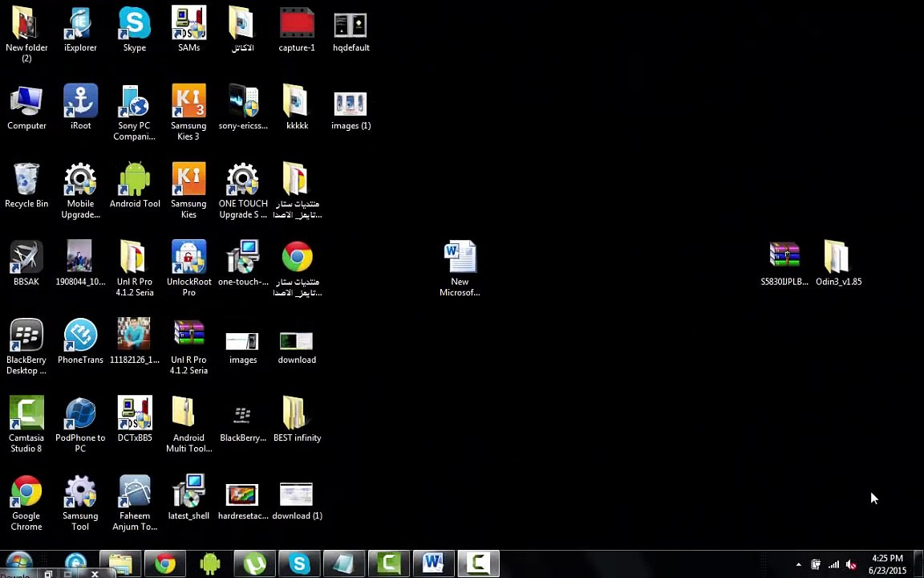Select the Samsung Kies shortcut without the 3
The image size is (924, 578).
188,190
